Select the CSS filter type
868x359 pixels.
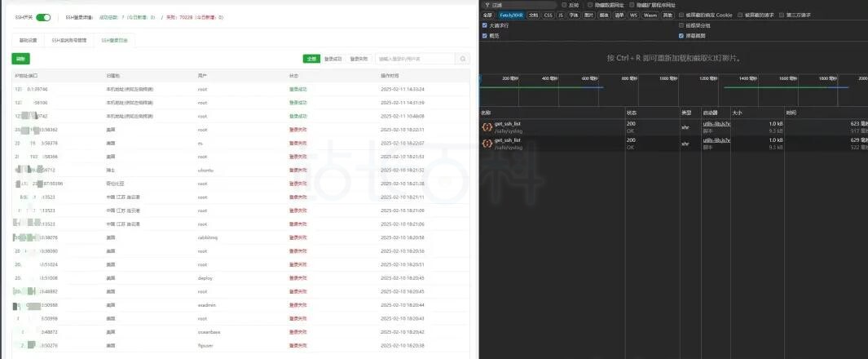[548, 15]
